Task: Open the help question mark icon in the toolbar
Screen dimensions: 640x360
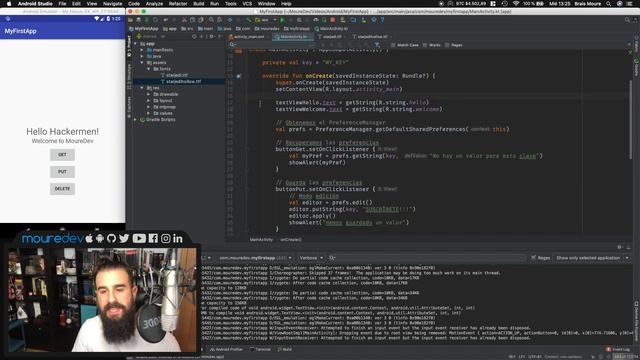Action: coord(382,20)
